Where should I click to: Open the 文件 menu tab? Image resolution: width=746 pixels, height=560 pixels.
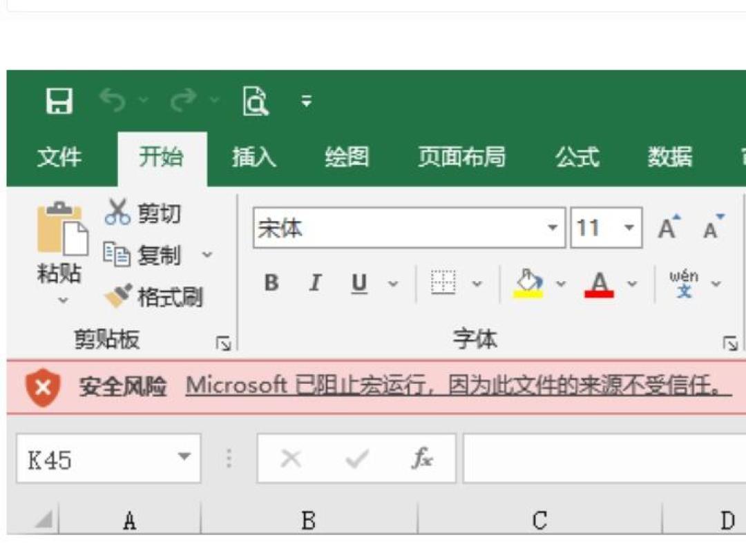(59, 157)
